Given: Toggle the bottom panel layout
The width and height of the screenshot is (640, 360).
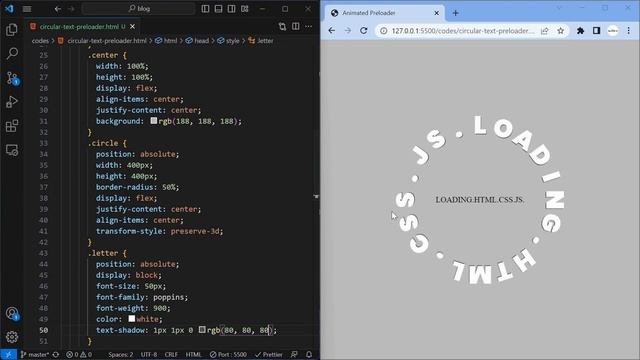Looking at the screenshot, I should (x=218, y=9).
